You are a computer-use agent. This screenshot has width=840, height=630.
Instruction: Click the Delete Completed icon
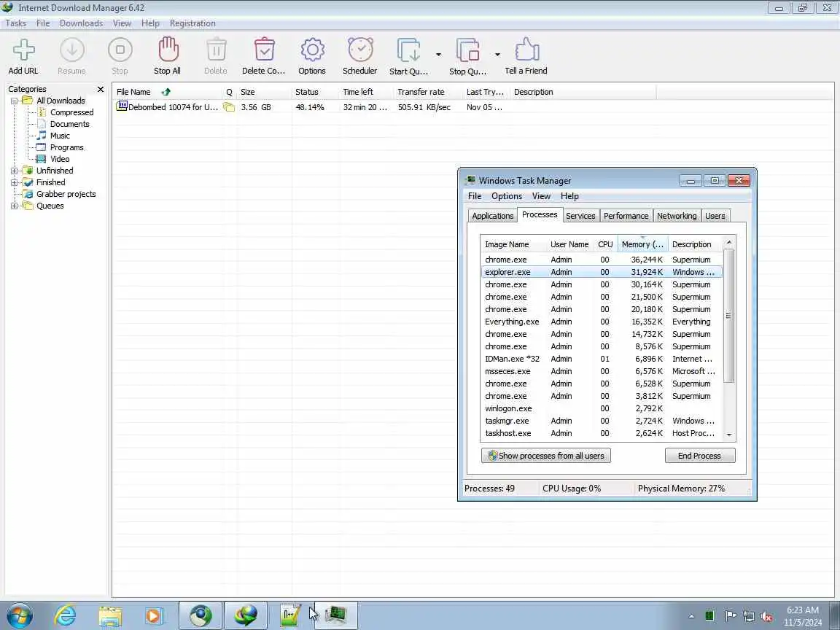pyautogui.click(x=264, y=50)
